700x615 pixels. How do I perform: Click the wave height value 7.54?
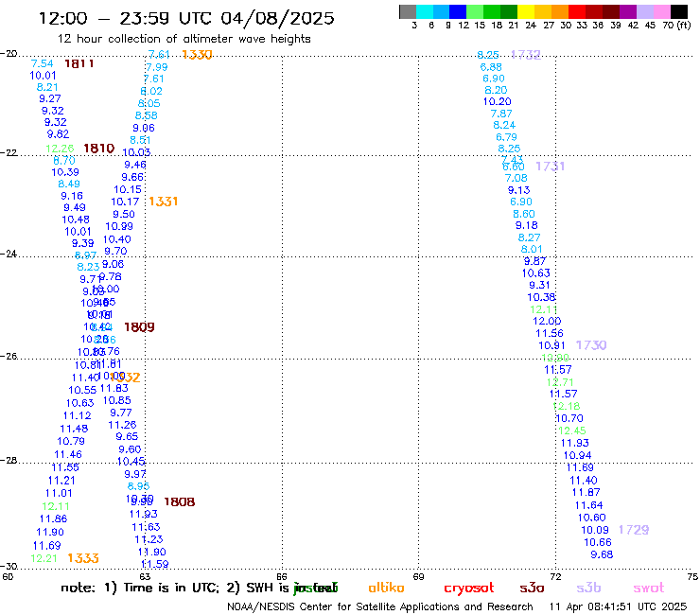42,64
